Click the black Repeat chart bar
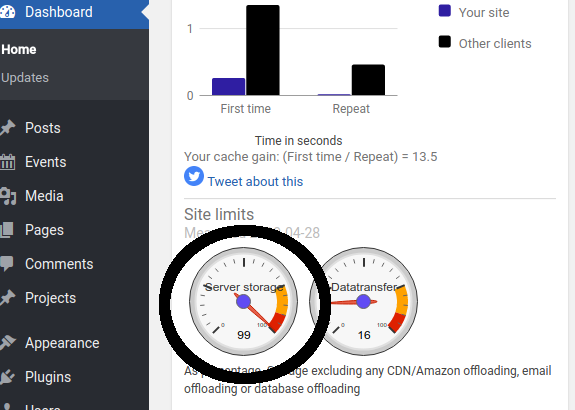This screenshot has height=410, width=575. click(x=369, y=80)
